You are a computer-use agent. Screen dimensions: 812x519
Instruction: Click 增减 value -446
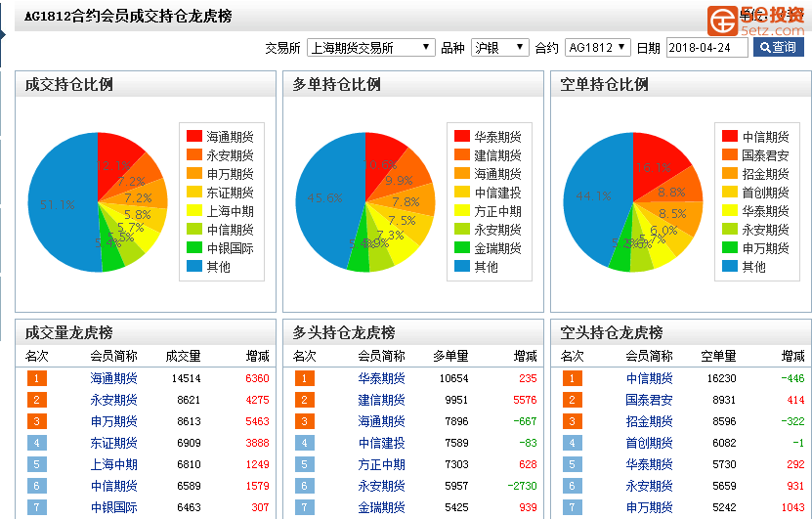click(x=792, y=378)
